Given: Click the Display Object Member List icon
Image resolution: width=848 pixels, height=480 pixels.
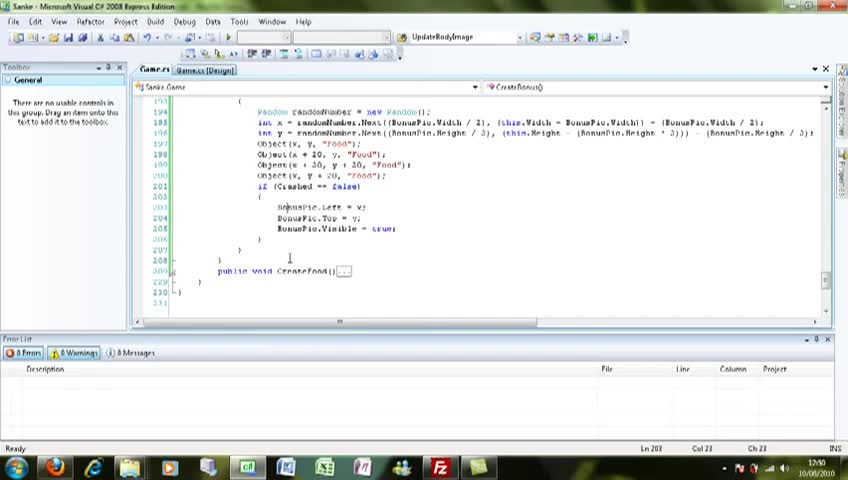Looking at the screenshot, I should [190, 54].
